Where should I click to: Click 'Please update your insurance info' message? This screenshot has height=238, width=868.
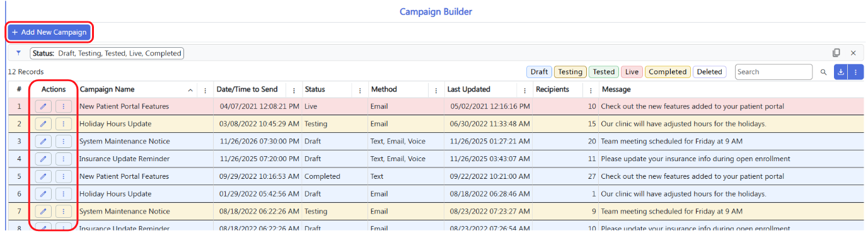(x=695, y=159)
